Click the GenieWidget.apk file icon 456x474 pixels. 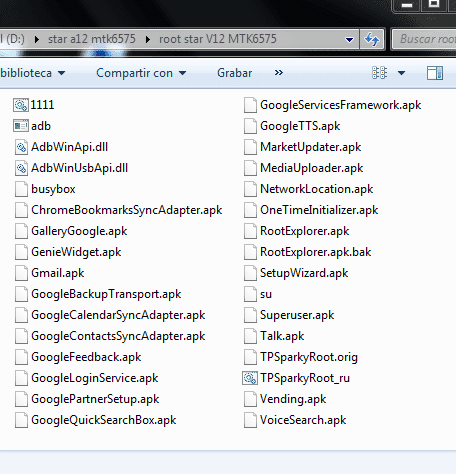[21, 252]
